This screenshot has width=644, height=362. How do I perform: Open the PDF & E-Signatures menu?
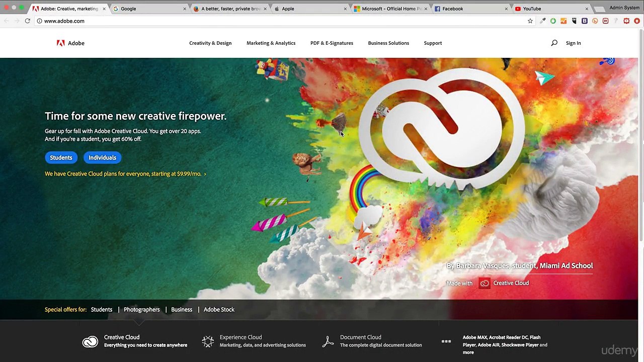(x=332, y=43)
